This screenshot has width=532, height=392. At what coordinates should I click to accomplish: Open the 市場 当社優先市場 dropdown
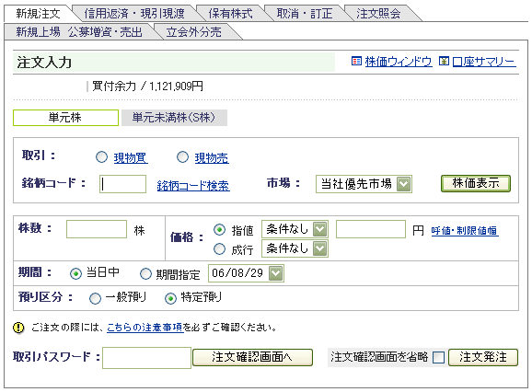tap(364, 184)
